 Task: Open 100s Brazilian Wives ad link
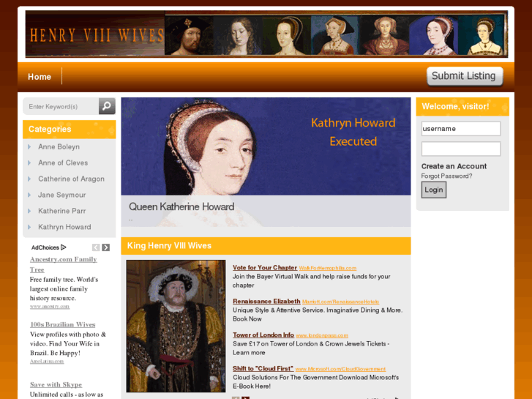point(62,324)
